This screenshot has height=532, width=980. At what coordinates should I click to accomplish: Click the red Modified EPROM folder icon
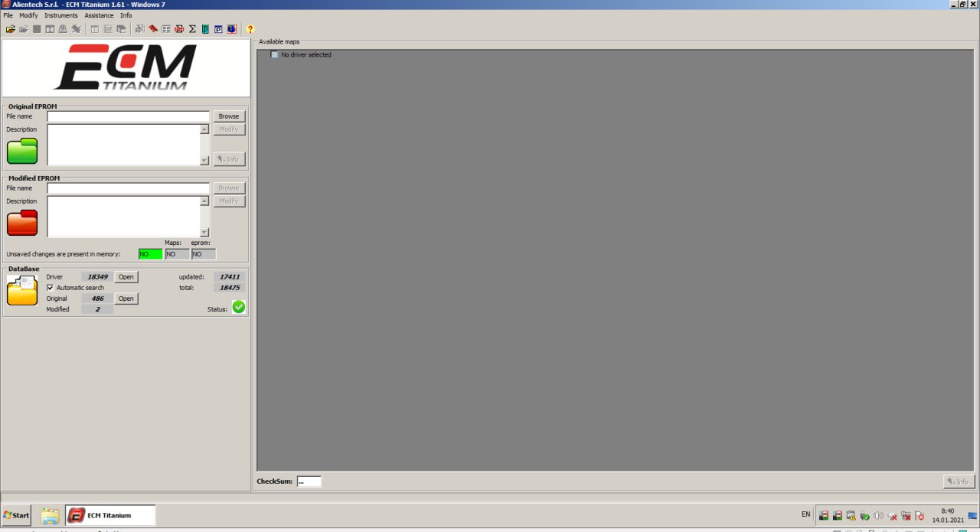22,223
